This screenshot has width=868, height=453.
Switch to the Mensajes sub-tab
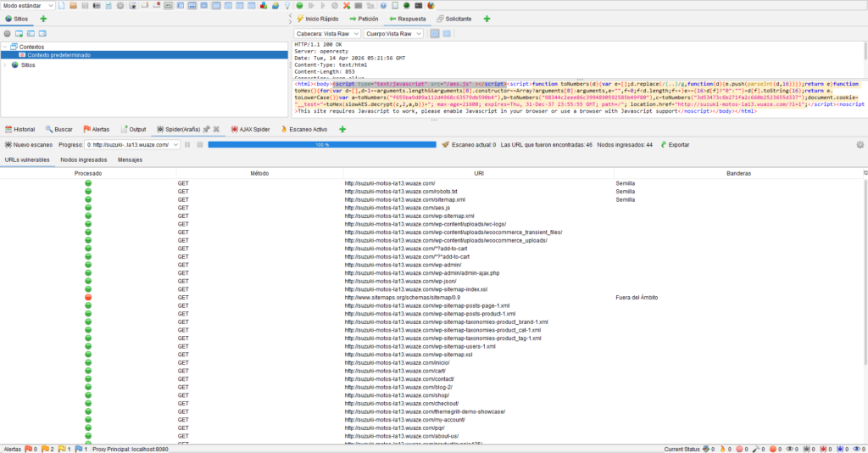[130, 160]
